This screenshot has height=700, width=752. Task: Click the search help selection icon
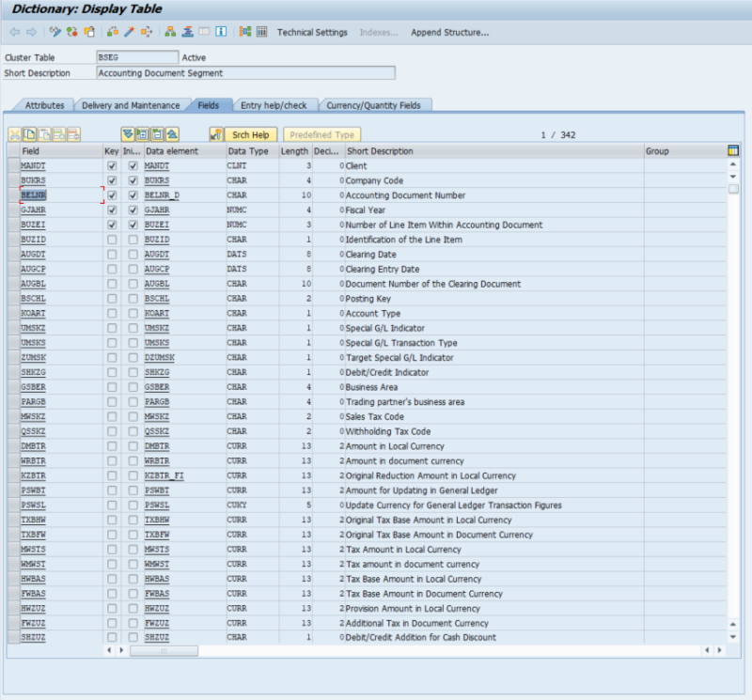pyautogui.click(x=214, y=132)
